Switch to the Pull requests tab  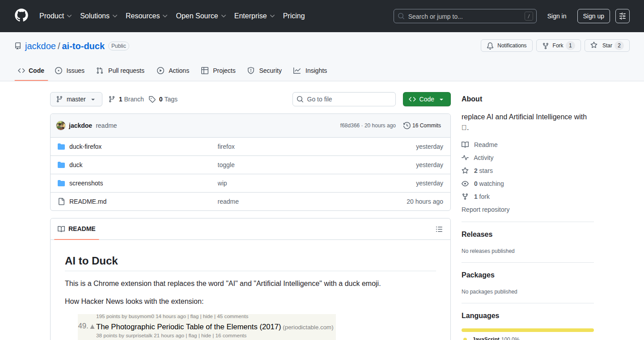coord(120,71)
